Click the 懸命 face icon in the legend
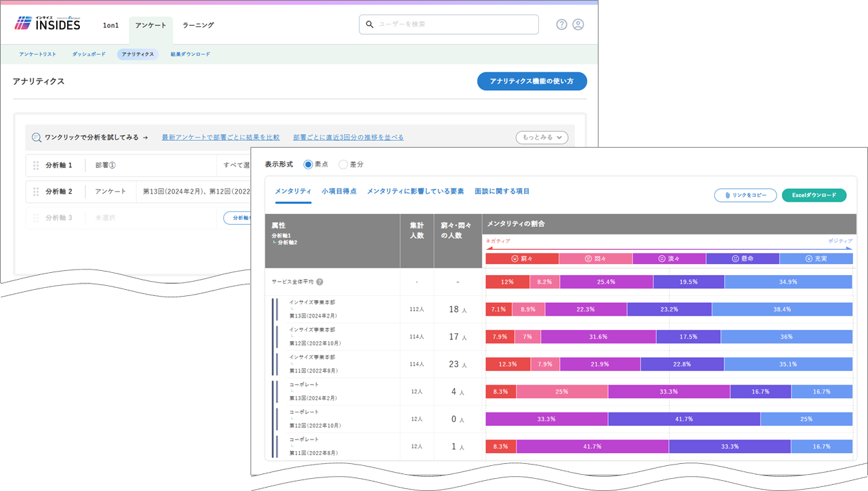This screenshot has width=868, height=491. pyautogui.click(x=735, y=259)
